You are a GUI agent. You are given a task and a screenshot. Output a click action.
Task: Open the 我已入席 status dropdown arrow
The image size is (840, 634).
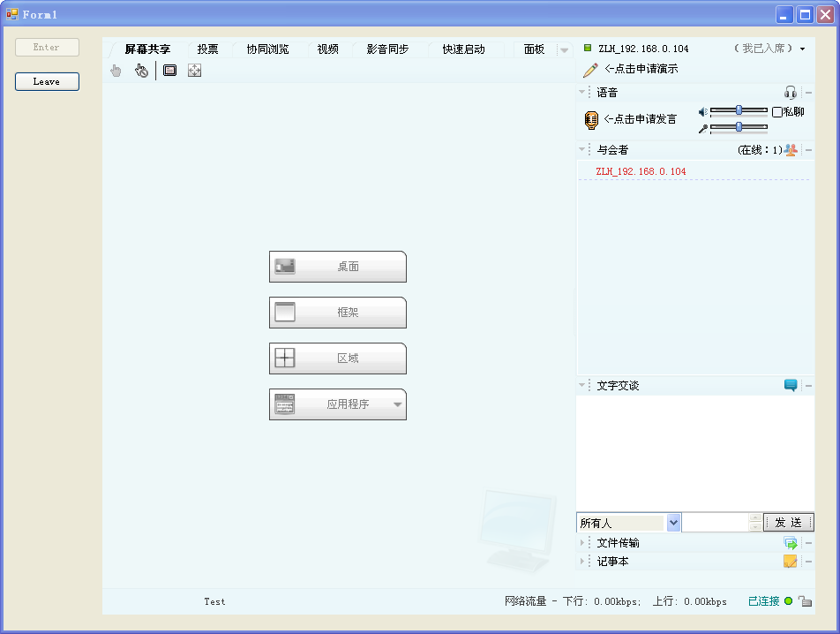pyautogui.click(x=803, y=49)
